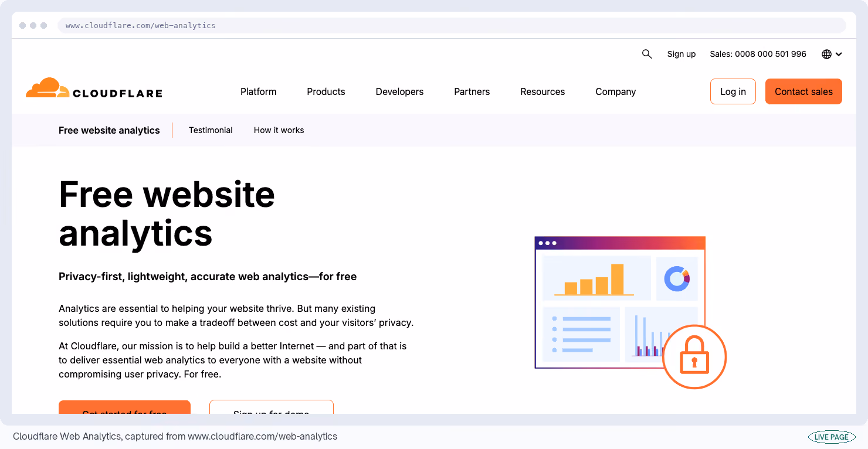Click the browser address bar URL
This screenshot has height=449, width=868.
tap(452, 25)
